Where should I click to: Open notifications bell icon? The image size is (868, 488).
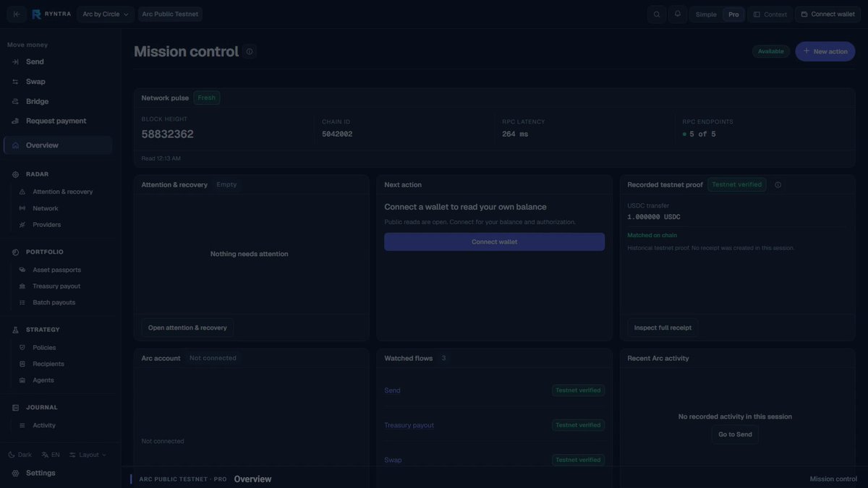tap(678, 14)
